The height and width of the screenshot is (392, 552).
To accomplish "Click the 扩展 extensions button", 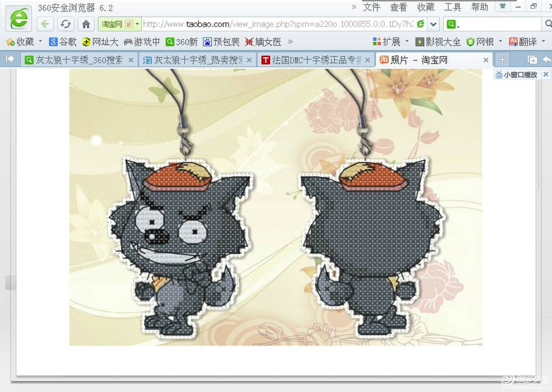I will tap(386, 42).
